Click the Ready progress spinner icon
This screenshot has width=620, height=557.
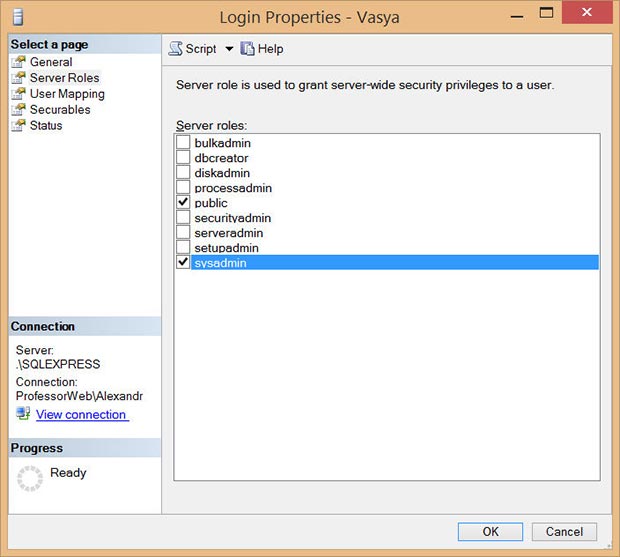coord(30,478)
